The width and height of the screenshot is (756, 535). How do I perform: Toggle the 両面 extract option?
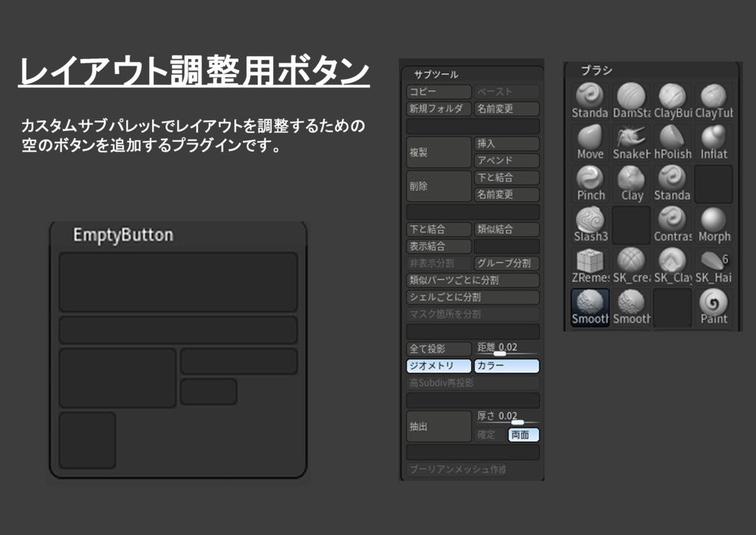[523, 435]
